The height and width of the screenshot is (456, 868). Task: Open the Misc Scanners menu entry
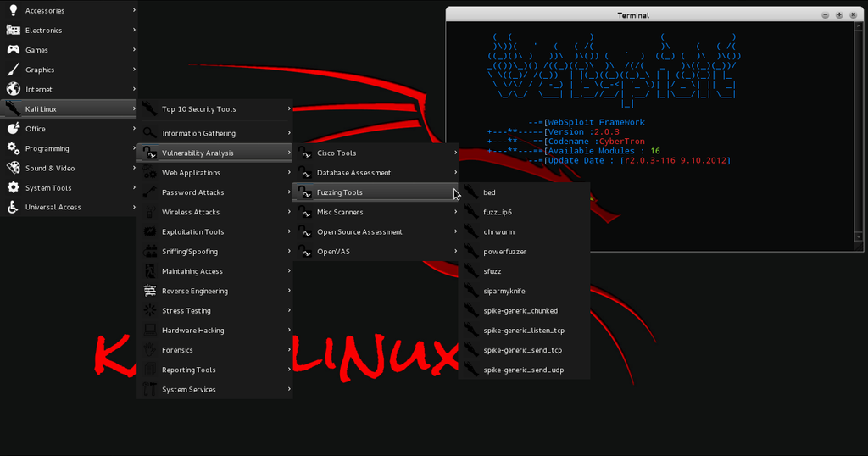coord(376,212)
